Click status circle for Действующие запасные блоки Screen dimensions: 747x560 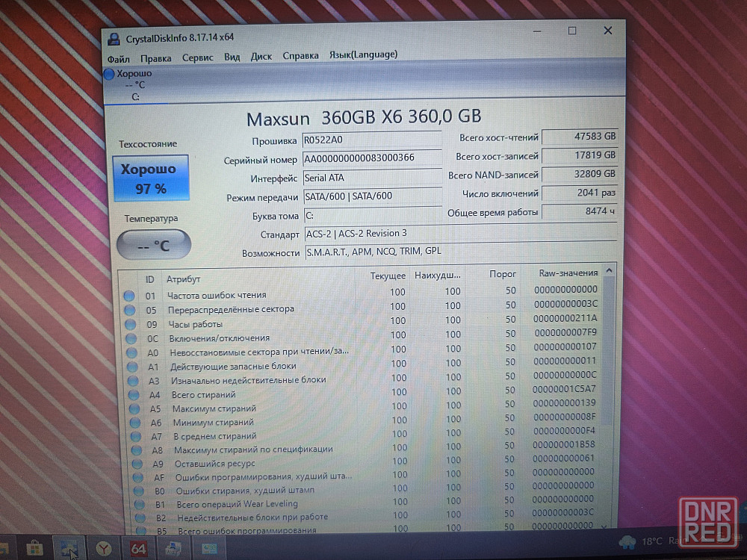click(x=132, y=367)
